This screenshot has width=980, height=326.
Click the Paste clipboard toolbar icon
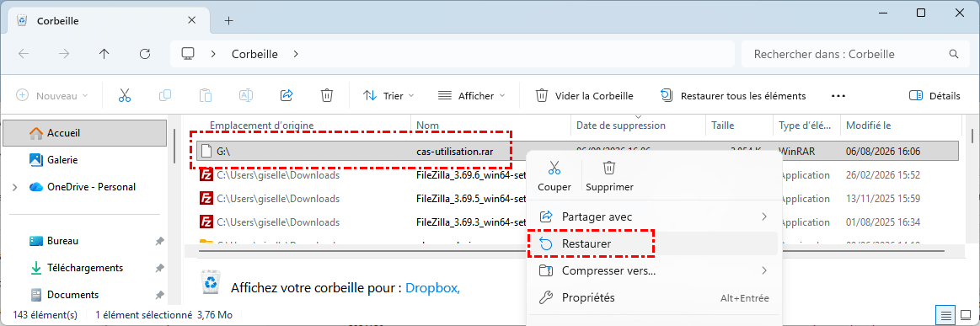(x=206, y=95)
